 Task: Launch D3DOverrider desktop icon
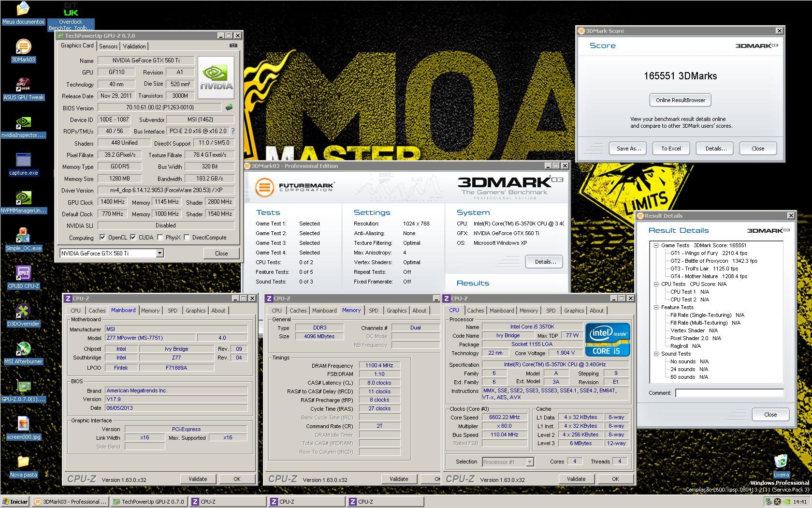click(23, 315)
